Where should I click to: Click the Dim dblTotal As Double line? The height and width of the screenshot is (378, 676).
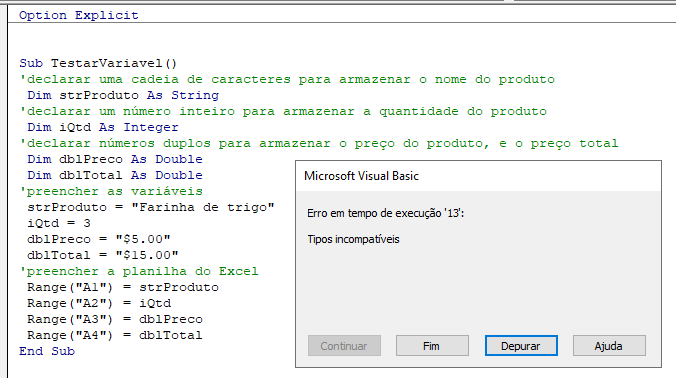pyautogui.click(x=115, y=175)
